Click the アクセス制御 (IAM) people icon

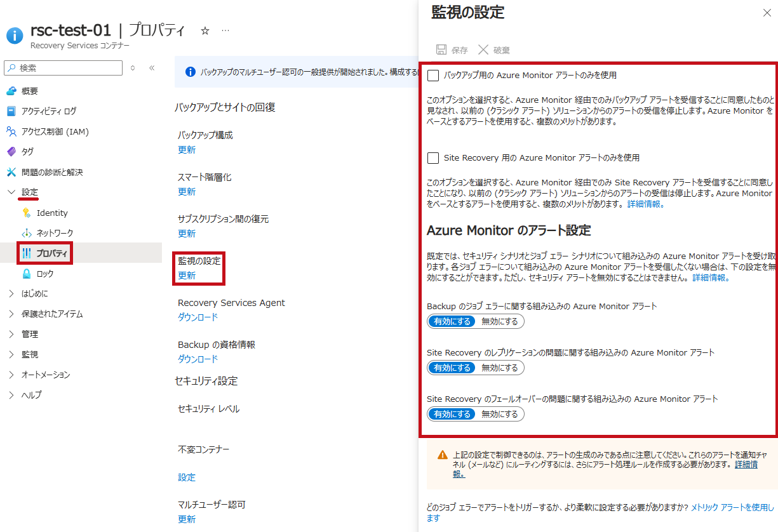click(x=11, y=131)
